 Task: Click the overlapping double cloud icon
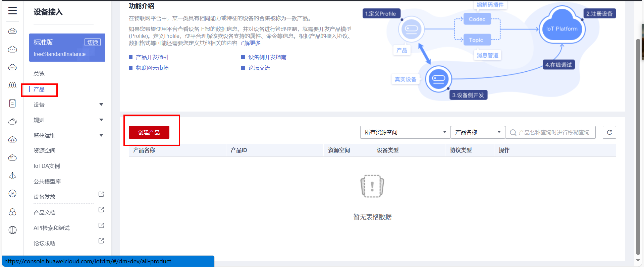tap(12, 121)
